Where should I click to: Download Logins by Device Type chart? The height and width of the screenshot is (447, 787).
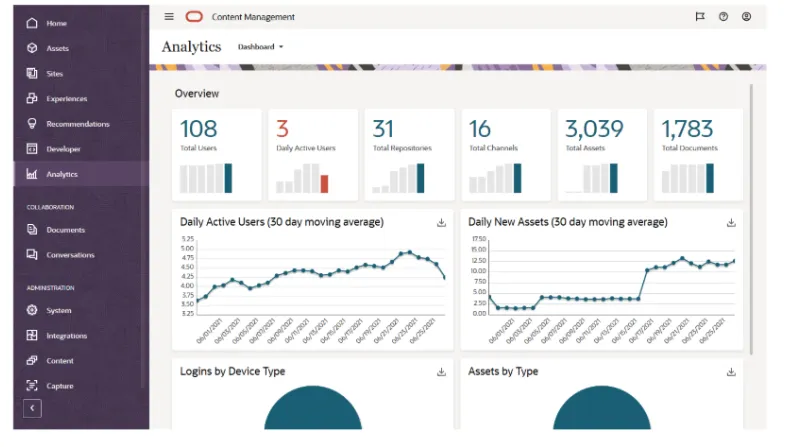pos(441,372)
